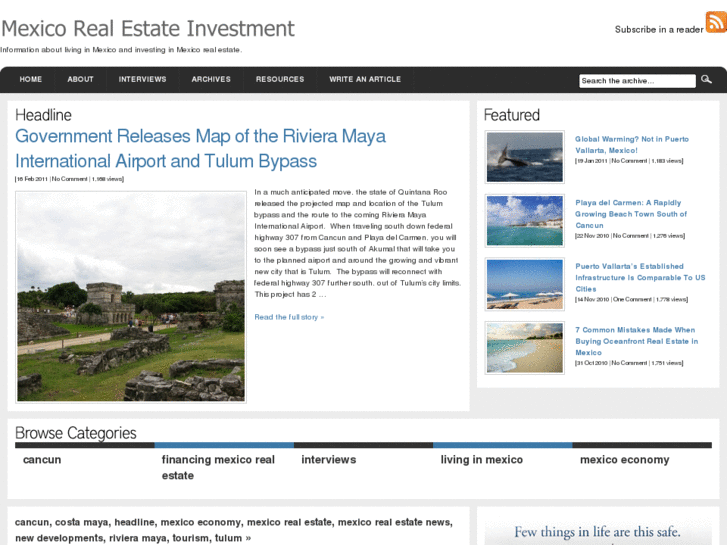
Task: Select the Resources menu item
Action: [280, 79]
